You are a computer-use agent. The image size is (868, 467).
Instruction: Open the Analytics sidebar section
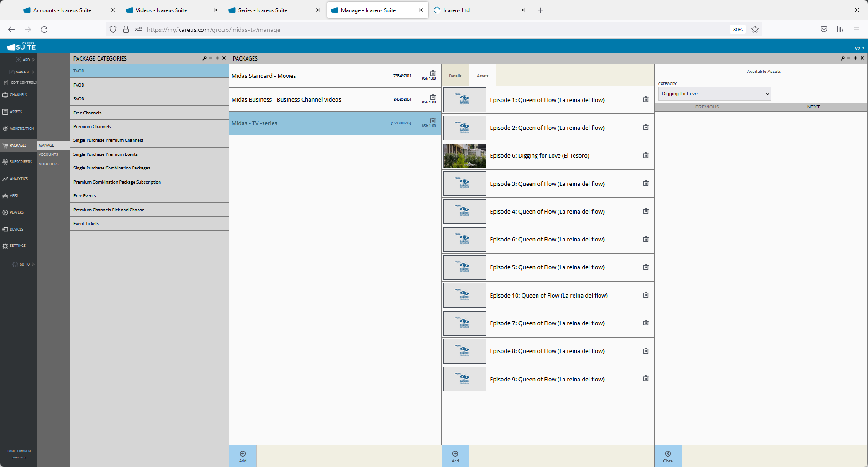[x=19, y=179]
